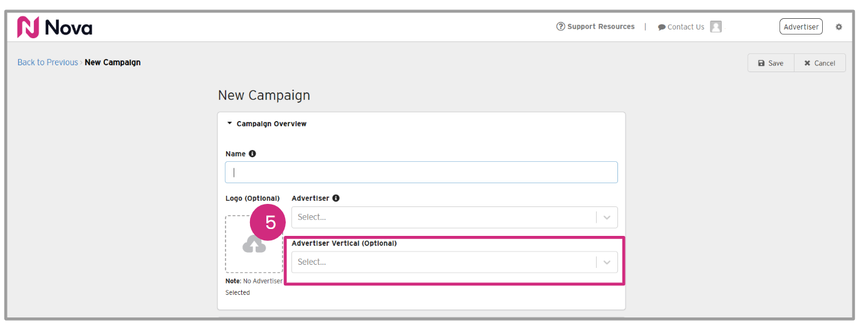Click the info icon beside Advertiser
Screen dimensions: 868x330
[x=336, y=198]
